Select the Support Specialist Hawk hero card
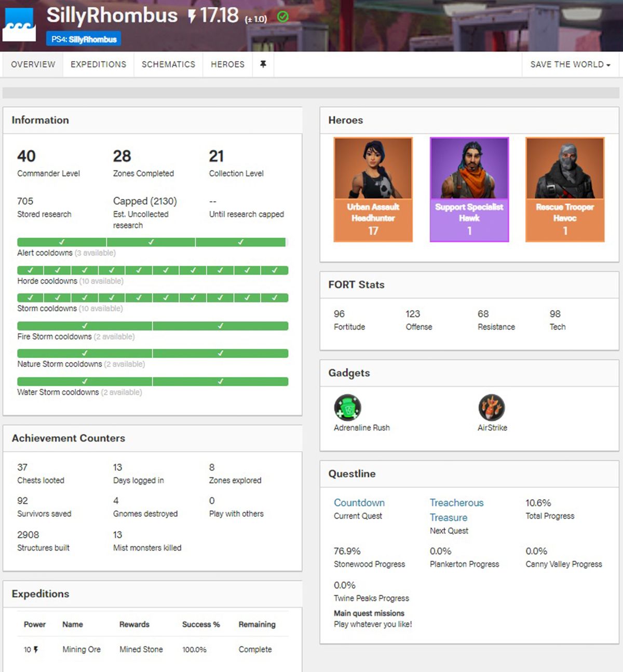This screenshot has height=672, width=623. point(469,189)
